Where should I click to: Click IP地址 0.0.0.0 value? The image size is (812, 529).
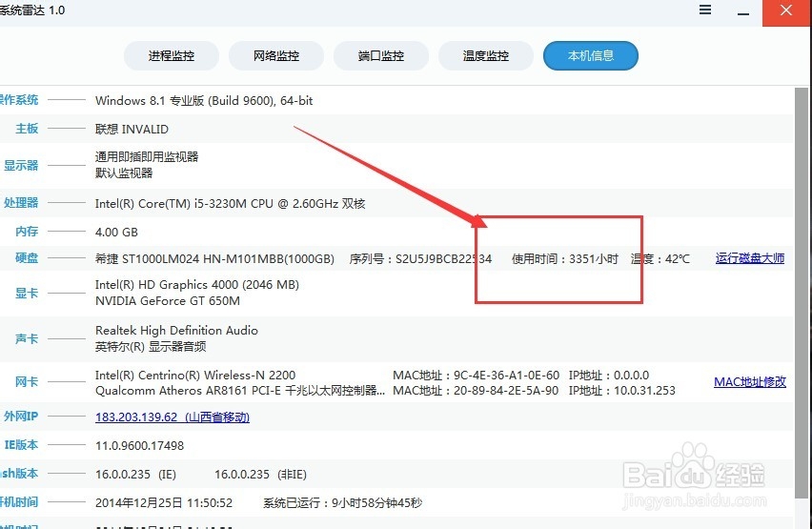(x=608, y=376)
